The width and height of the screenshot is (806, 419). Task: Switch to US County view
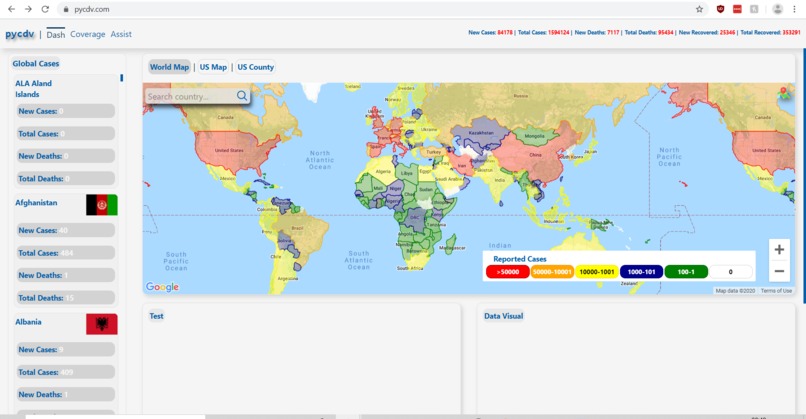click(x=255, y=67)
